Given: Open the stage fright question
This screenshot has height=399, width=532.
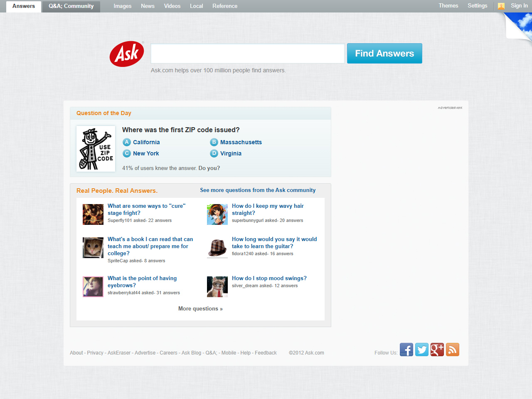Looking at the screenshot, I should pyautogui.click(x=147, y=209).
